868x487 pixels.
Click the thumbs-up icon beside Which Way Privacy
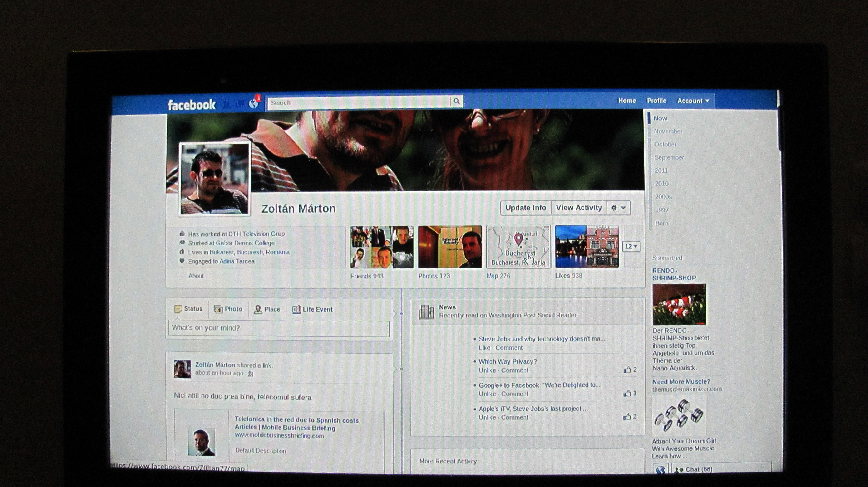click(x=627, y=370)
